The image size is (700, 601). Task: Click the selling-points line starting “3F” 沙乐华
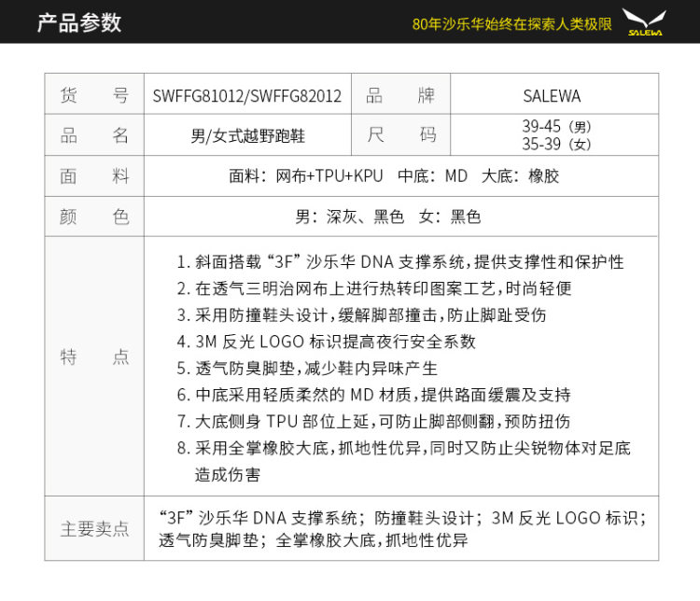[x=402, y=518]
